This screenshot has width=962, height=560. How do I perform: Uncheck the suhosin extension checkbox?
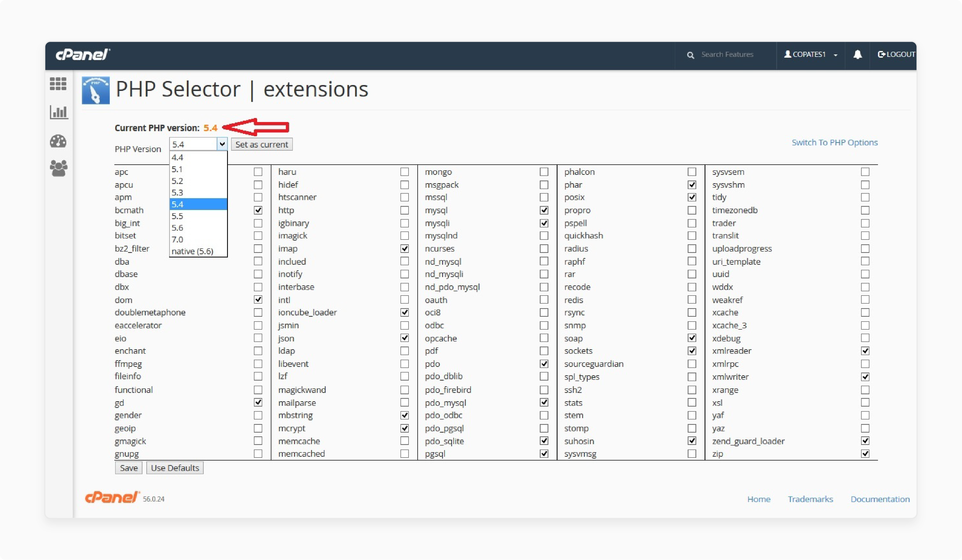tap(692, 441)
